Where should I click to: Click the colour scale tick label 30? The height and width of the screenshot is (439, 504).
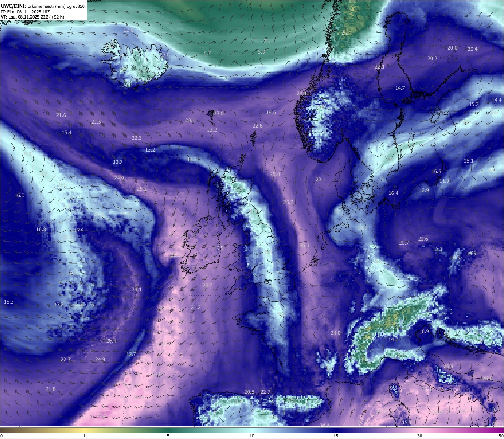click(420, 436)
